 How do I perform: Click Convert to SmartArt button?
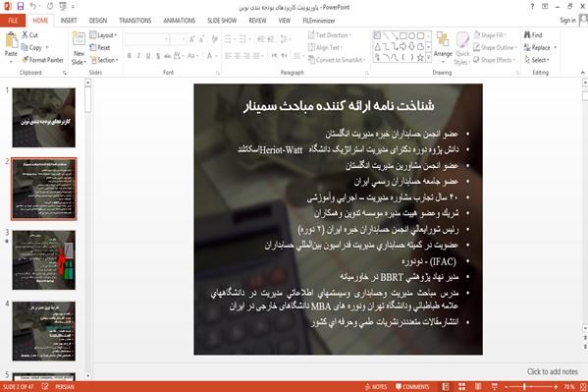click(336, 60)
